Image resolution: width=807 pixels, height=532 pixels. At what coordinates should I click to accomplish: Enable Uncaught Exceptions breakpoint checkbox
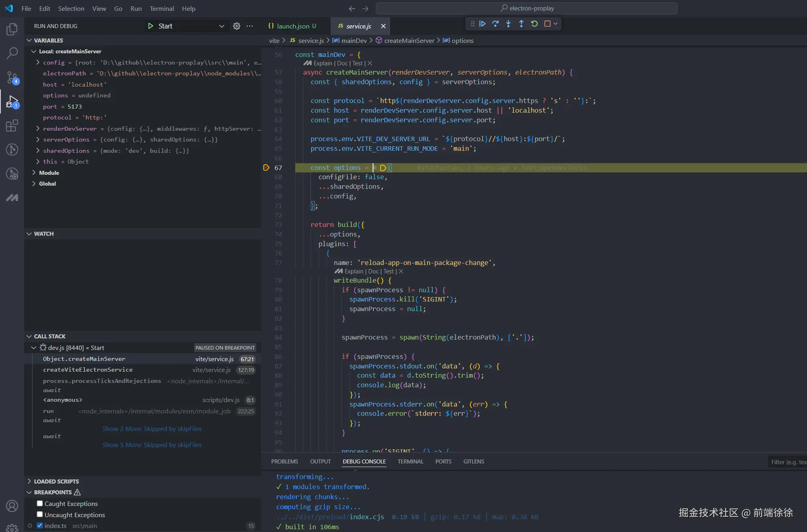(40, 514)
